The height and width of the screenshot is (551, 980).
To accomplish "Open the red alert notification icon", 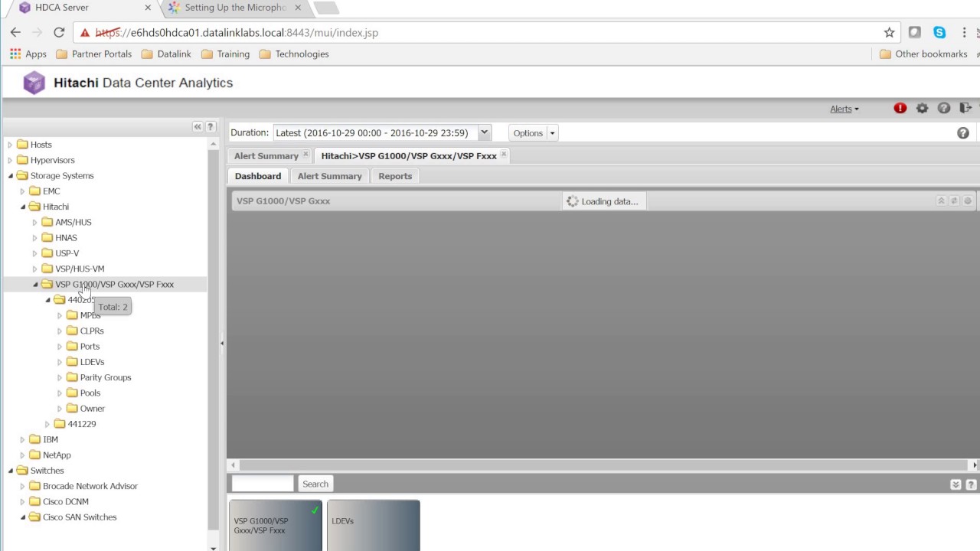I will pos(900,109).
